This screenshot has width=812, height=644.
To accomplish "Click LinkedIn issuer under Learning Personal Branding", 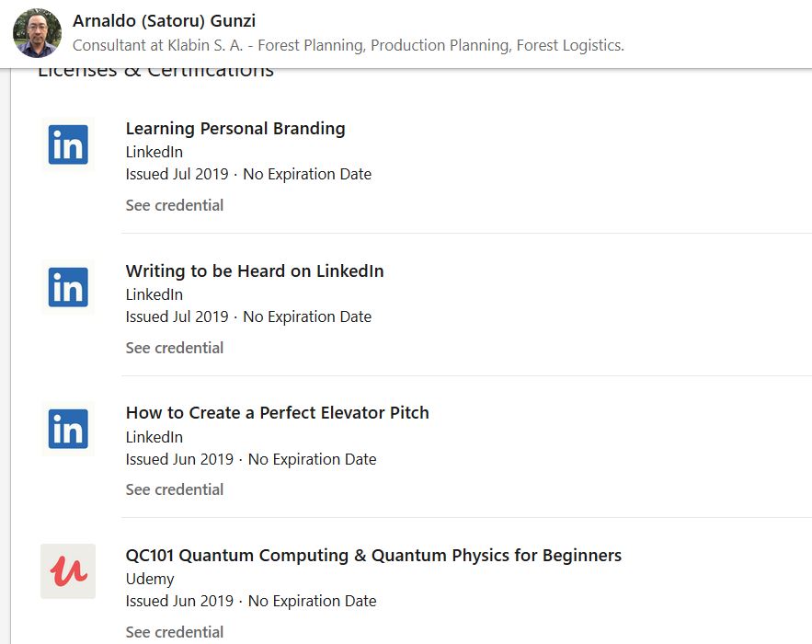I will coord(154,153).
